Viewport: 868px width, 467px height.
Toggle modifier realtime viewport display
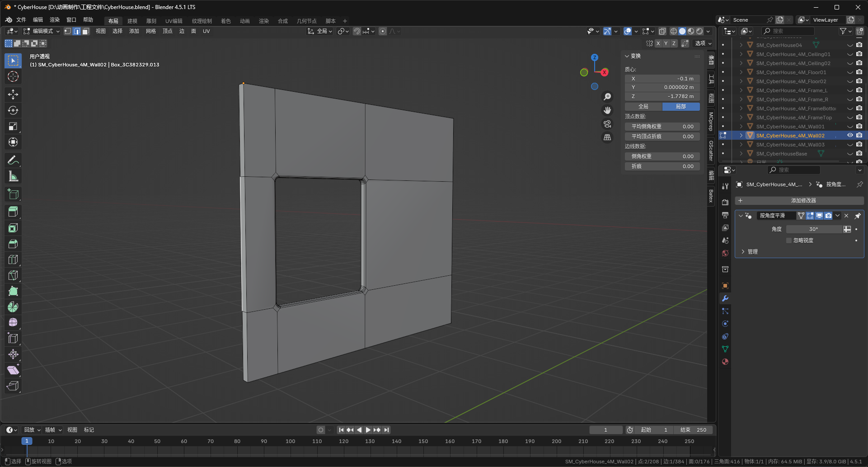819,216
